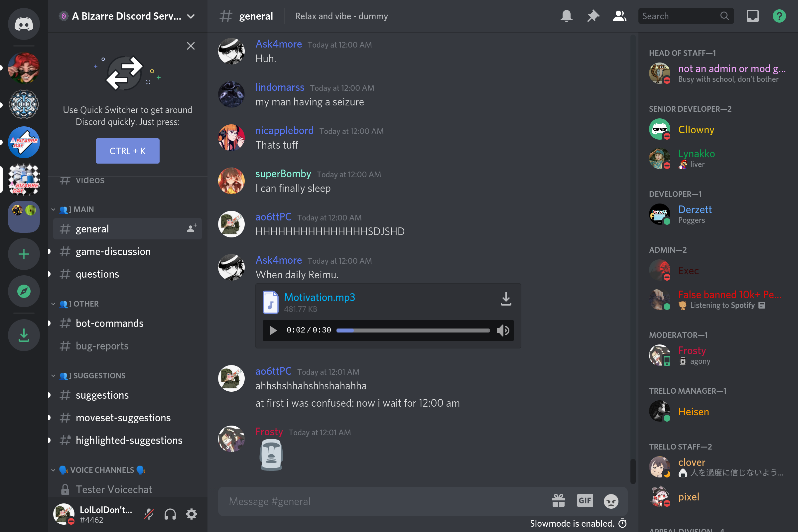Click the member list toggle icon
Screen dimensions: 798x532
619,16
